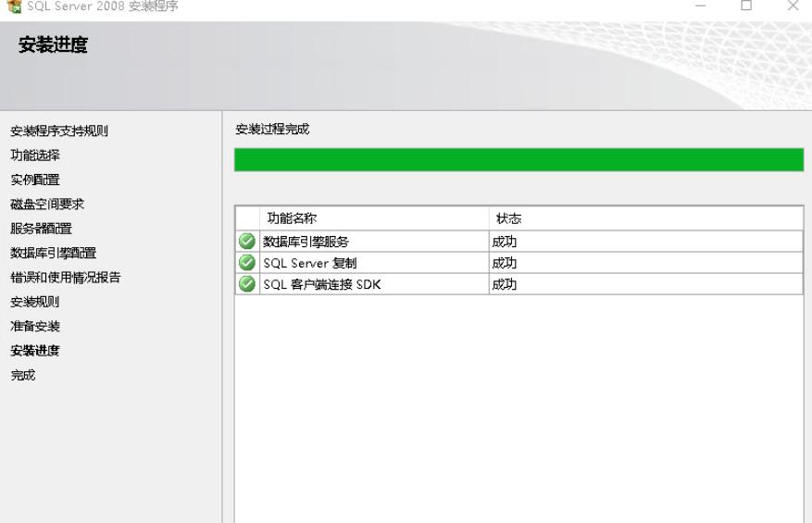812x523 pixels.
Task: Open the 实例配置 step
Action: 34,180
